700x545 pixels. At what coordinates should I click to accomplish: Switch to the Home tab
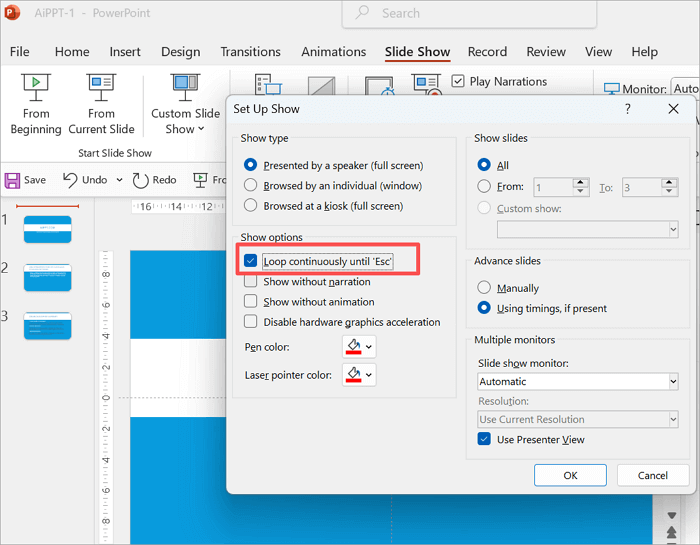pos(72,52)
